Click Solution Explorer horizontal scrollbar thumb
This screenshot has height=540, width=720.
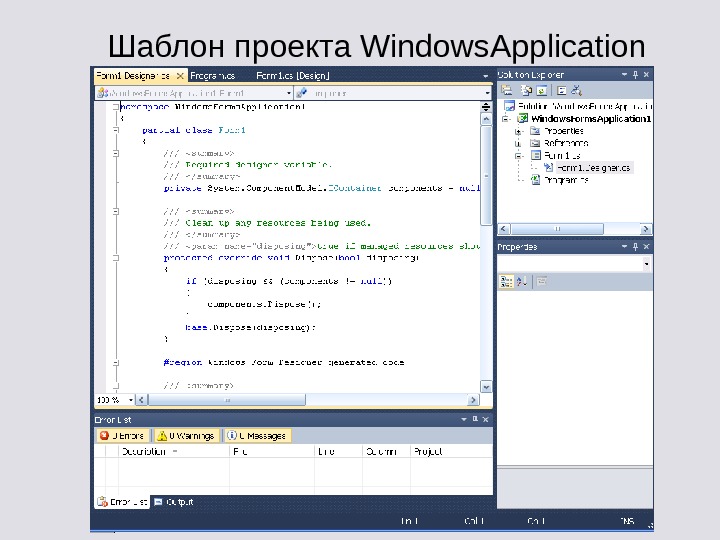557,229
